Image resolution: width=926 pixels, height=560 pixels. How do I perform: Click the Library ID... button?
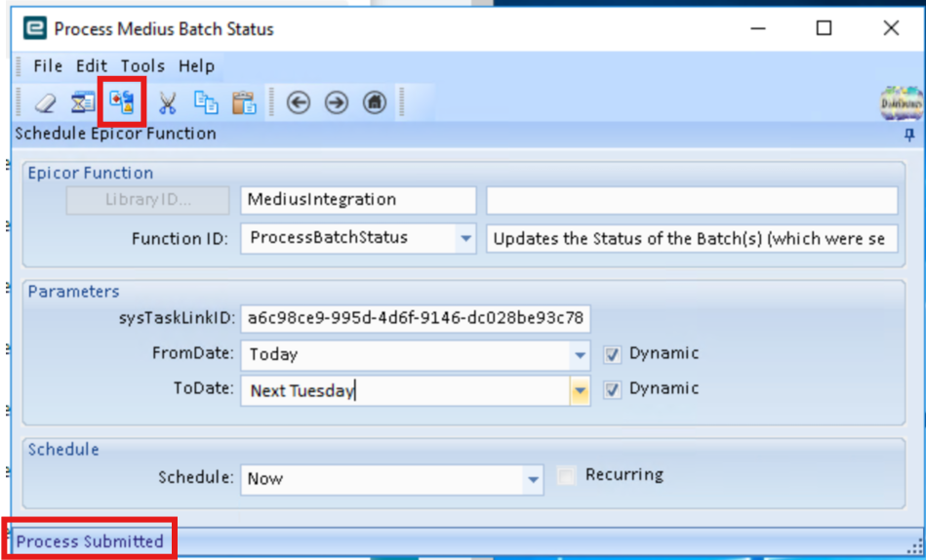(147, 200)
